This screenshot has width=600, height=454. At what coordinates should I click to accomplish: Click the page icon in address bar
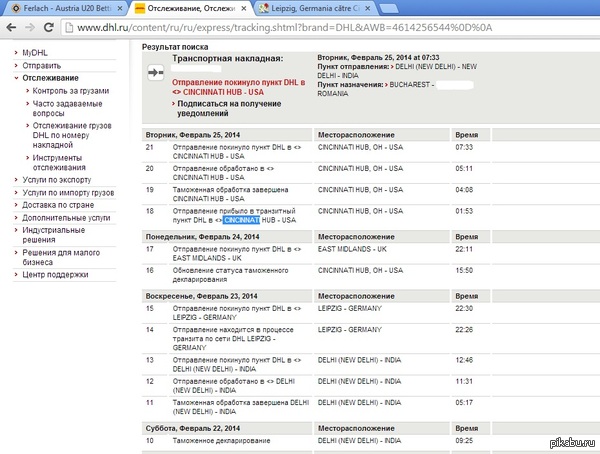coord(69,28)
